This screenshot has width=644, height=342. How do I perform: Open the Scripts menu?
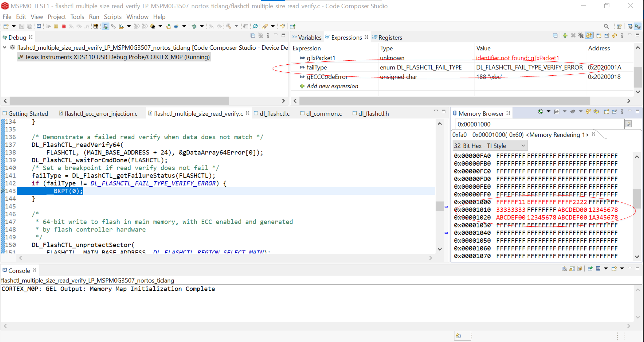(x=113, y=17)
